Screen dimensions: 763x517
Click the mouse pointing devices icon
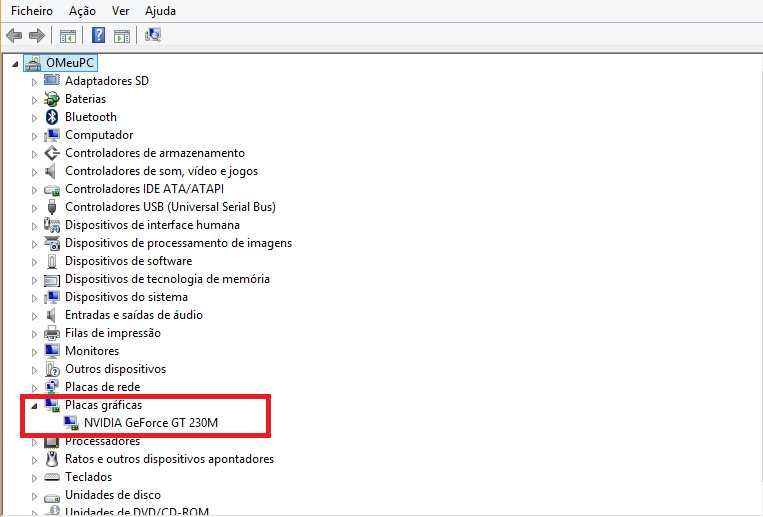52,459
